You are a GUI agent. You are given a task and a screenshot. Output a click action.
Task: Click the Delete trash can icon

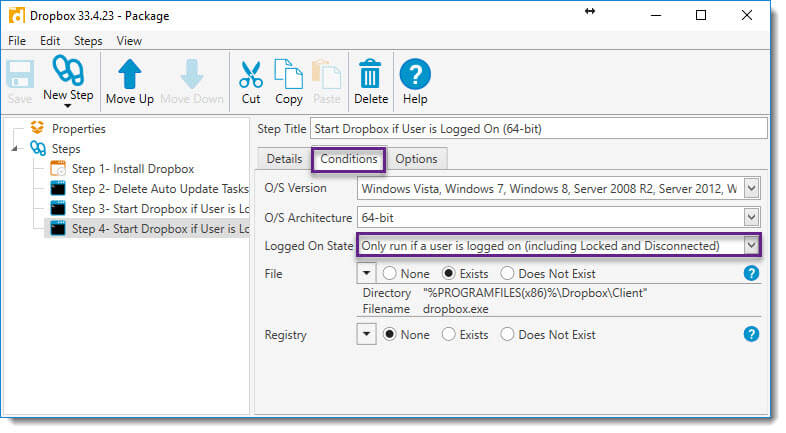tap(370, 74)
